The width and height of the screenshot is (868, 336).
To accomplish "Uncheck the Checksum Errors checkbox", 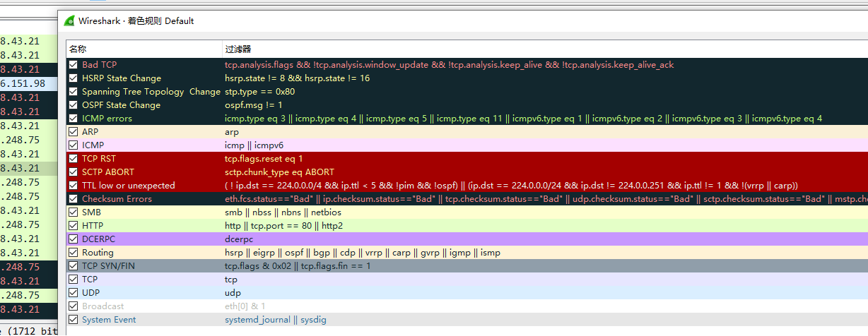I will click(x=73, y=199).
